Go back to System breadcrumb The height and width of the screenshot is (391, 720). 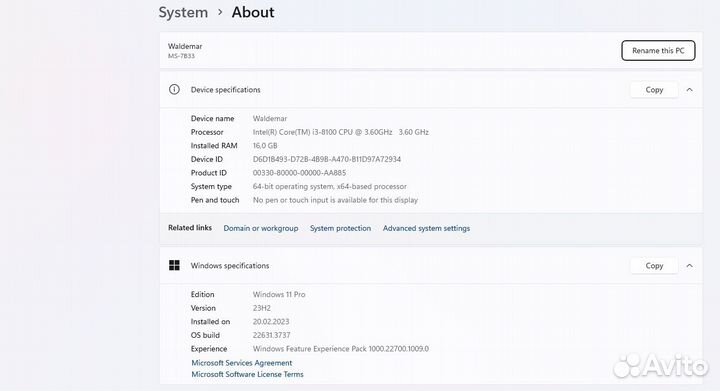(183, 12)
